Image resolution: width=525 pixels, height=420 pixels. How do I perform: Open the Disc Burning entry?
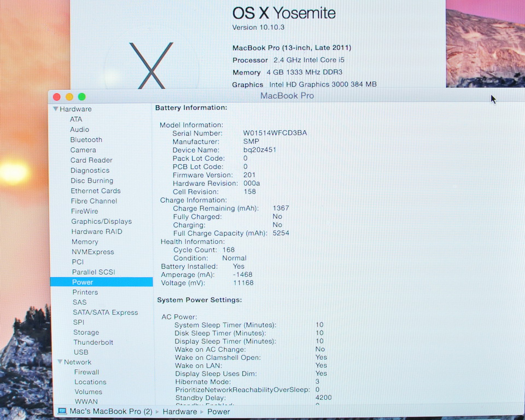92,180
